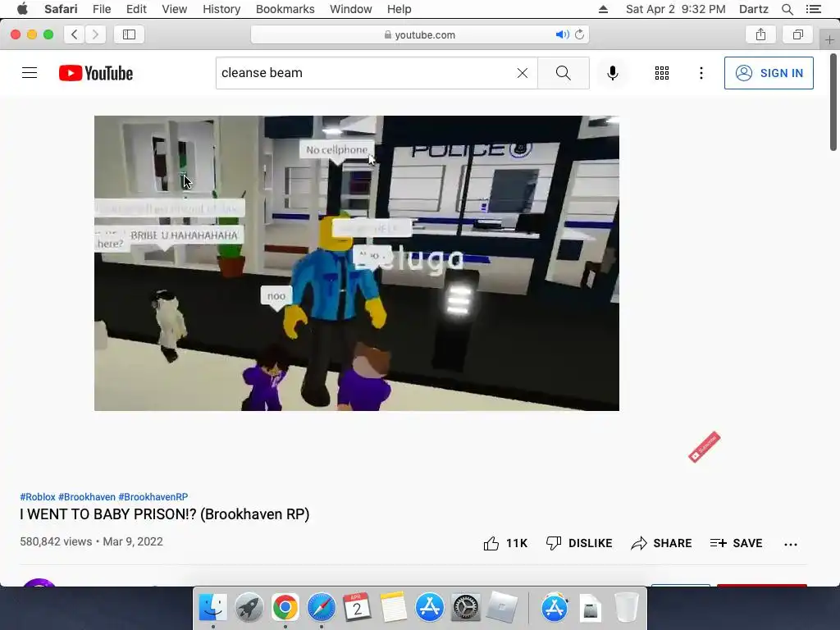This screenshot has width=840, height=630.
Task: Start voice search with the microphone
Action: (x=612, y=73)
